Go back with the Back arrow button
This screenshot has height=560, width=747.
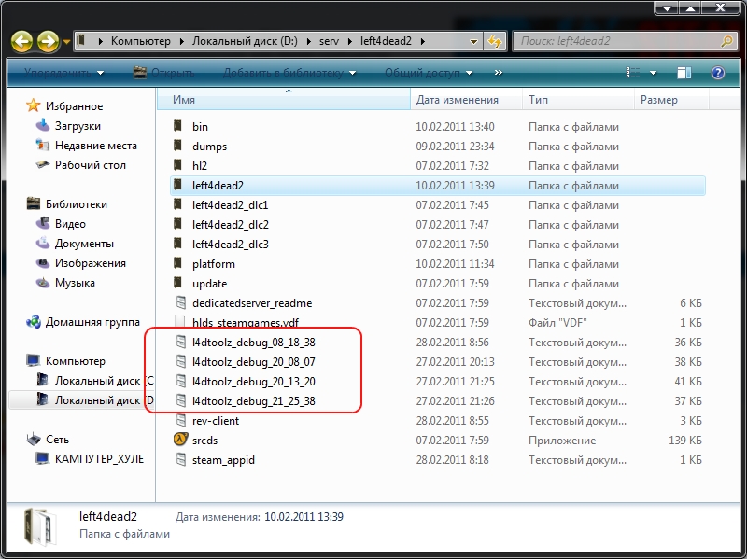[x=21, y=41]
